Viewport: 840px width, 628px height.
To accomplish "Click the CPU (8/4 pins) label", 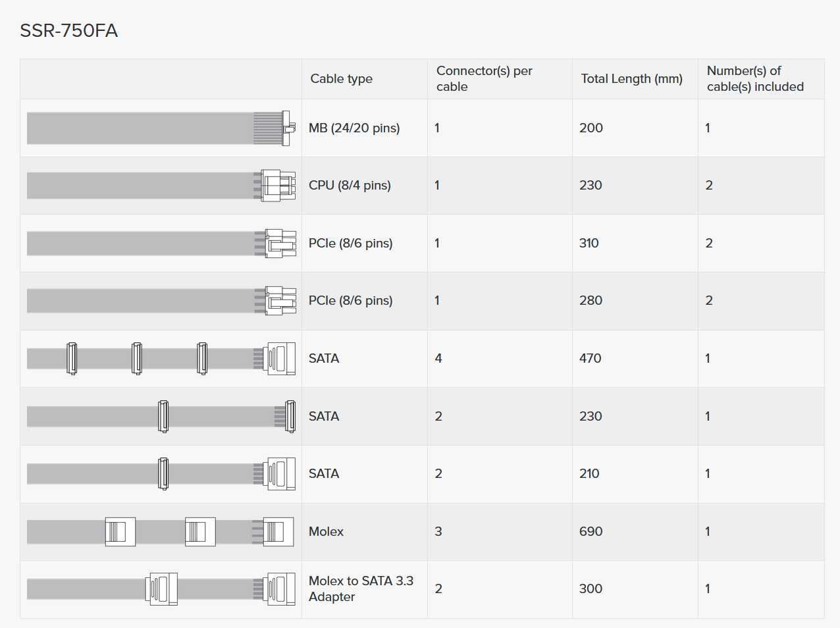I will (350, 185).
